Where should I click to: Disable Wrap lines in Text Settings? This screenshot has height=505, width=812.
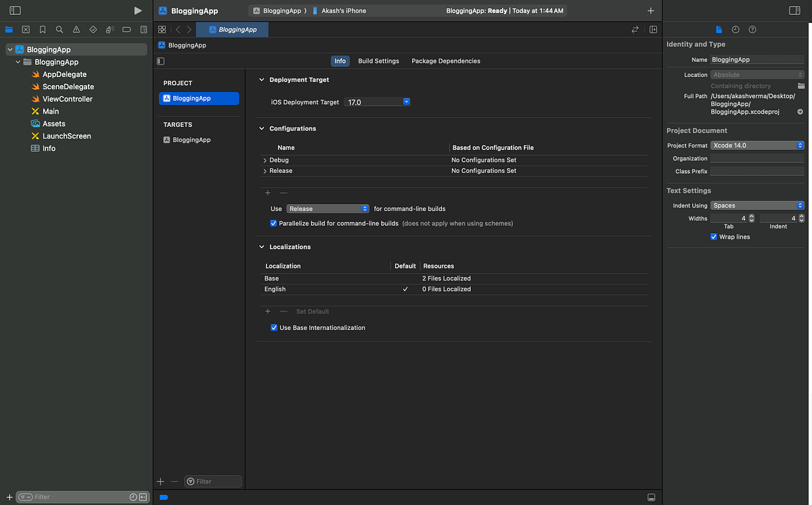click(x=713, y=237)
